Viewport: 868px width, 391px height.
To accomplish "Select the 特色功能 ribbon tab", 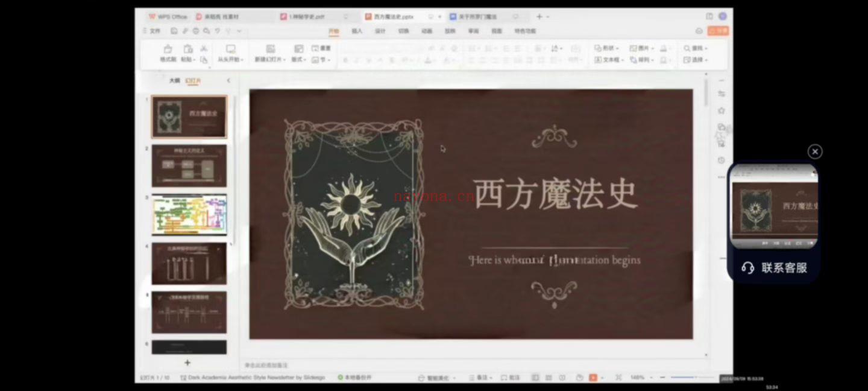I will [x=525, y=31].
